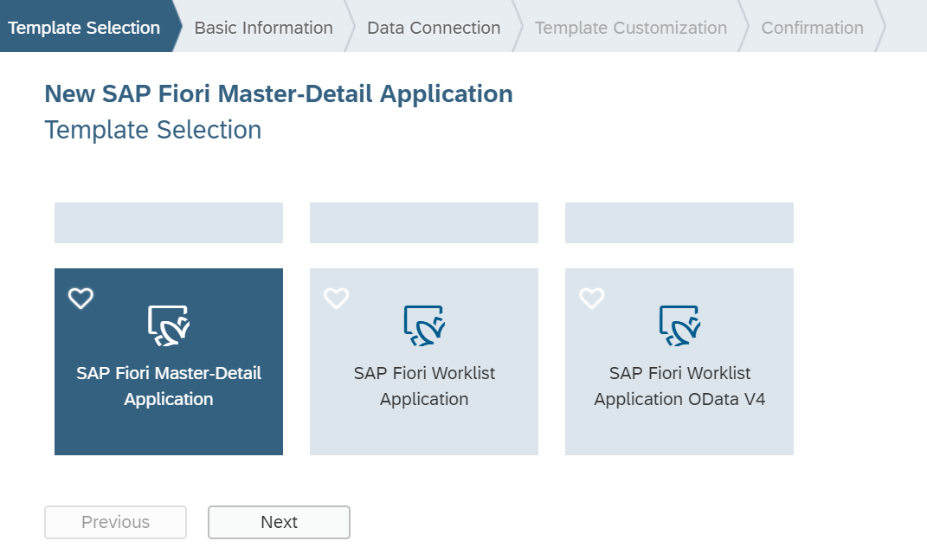Click the Worklist Application OData V4 icon

679,325
